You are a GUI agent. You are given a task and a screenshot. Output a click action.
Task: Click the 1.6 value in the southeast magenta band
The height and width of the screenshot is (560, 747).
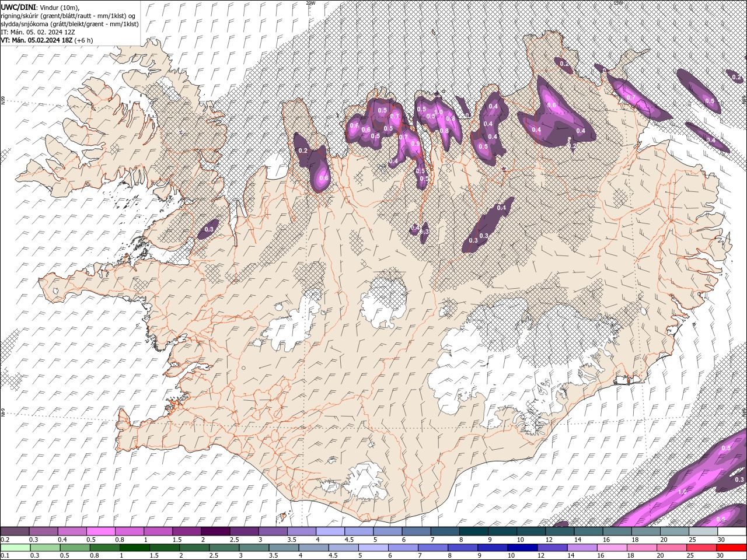pos(682,492)
